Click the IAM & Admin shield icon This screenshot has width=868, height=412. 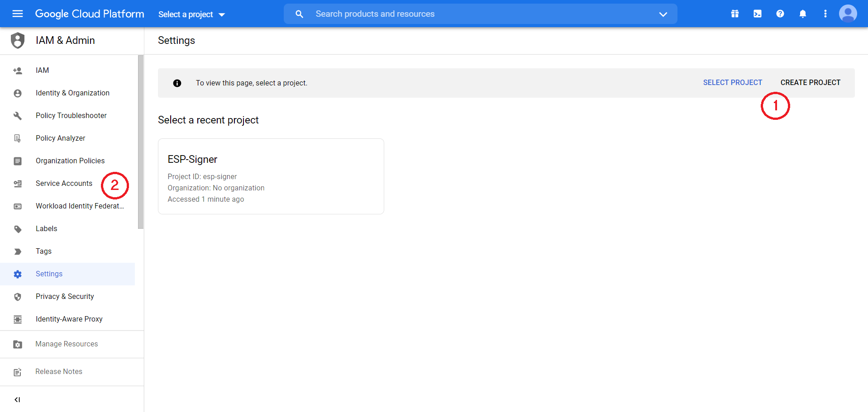click(x=18, y=40)
